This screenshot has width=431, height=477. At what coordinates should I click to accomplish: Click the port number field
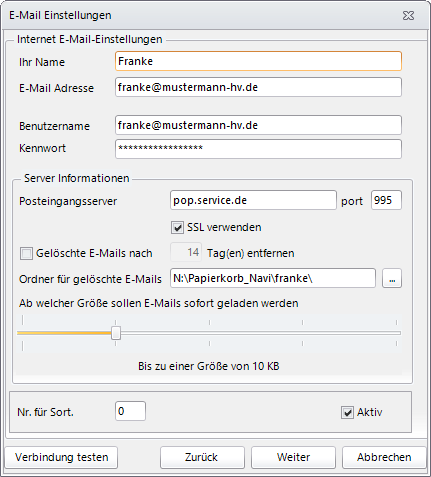point(386,200)
